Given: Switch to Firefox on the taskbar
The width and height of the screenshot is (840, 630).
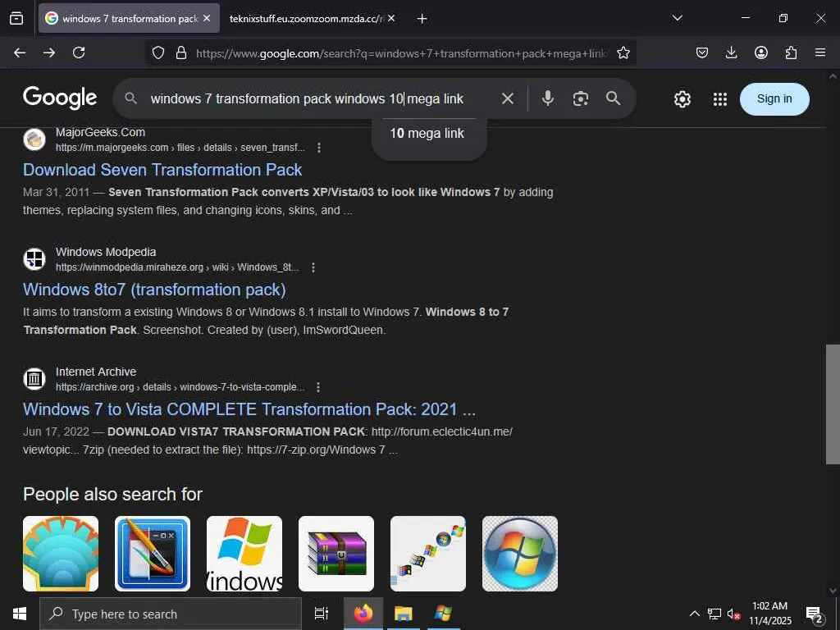Looking at the screenshot, I should coord(363,614).
